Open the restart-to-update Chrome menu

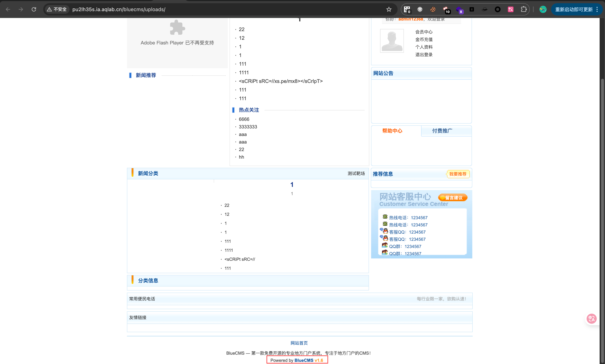577,9
